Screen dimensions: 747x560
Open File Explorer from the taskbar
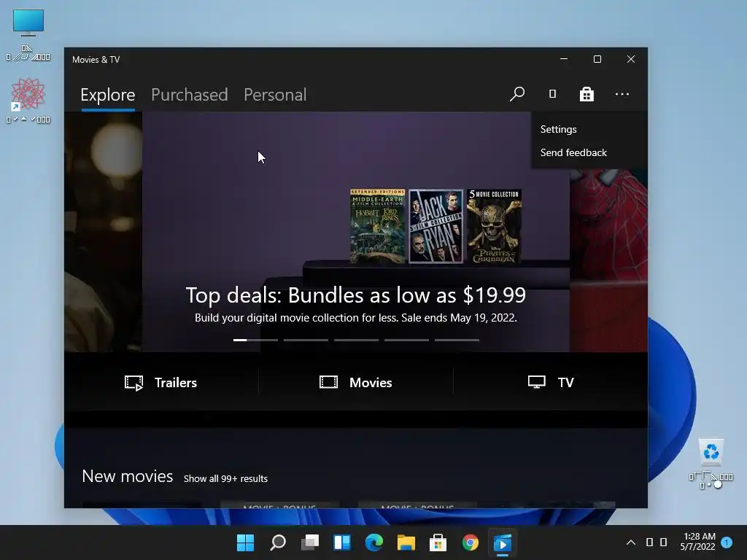[406, 542]
